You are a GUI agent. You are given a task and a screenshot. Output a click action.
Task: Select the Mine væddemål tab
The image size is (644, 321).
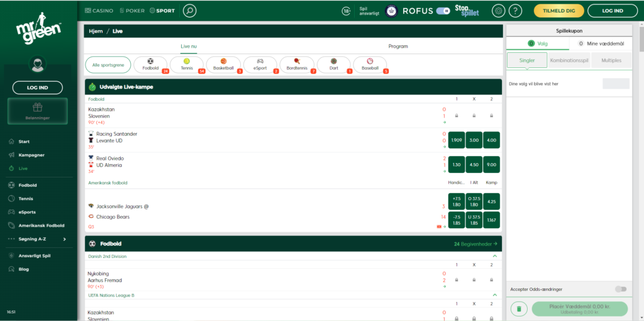[601, 43]
